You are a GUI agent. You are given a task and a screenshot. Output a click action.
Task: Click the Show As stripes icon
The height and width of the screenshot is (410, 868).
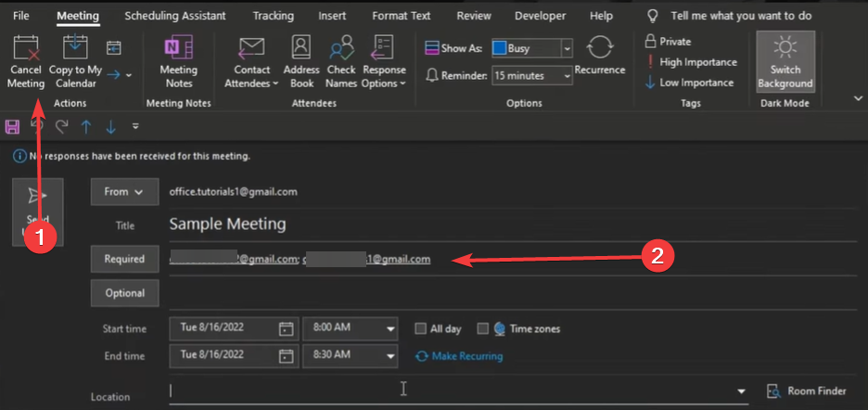[x=432, y=48]
